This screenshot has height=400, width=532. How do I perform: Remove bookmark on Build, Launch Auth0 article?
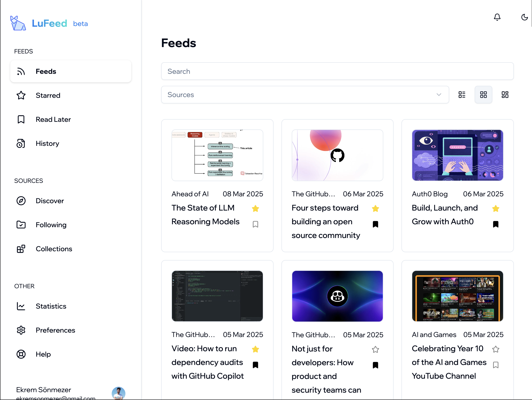click(496, 224)
